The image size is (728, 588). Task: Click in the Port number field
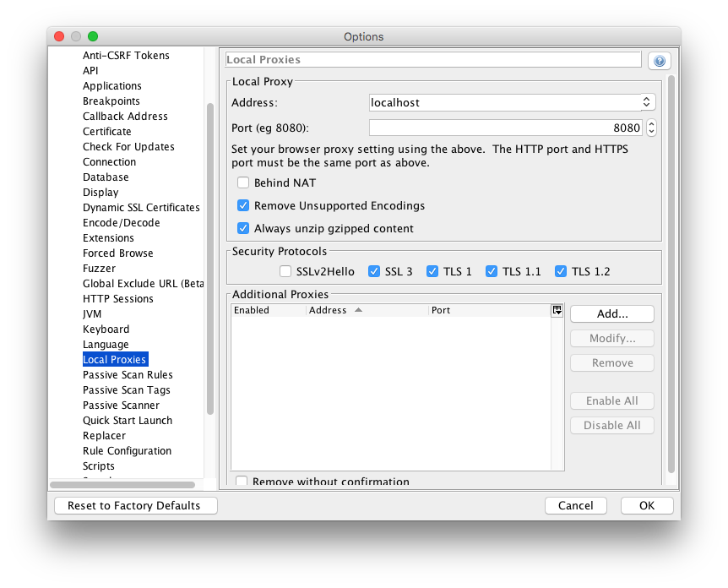click(506, 128)
